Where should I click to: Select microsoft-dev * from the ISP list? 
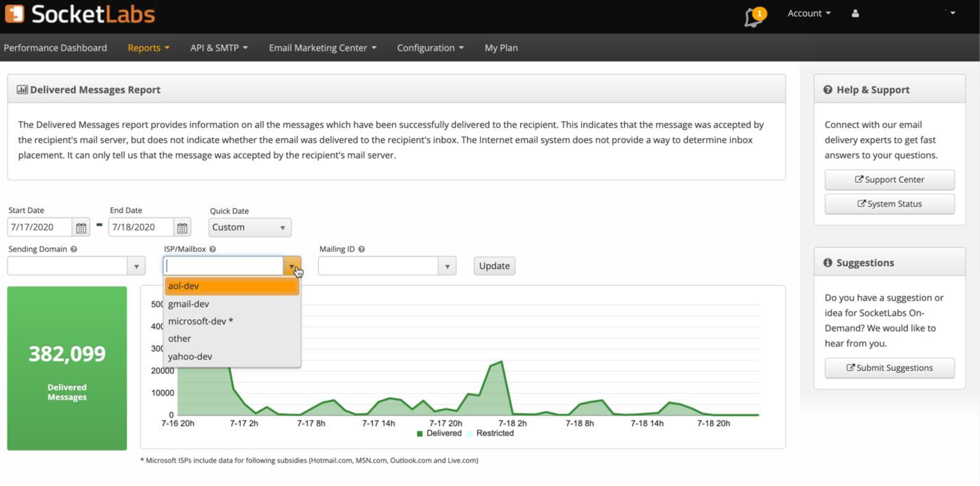(232, 321)
